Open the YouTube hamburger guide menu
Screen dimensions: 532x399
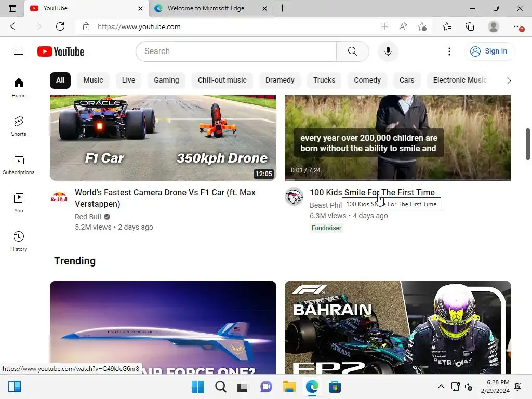(19, 51)
